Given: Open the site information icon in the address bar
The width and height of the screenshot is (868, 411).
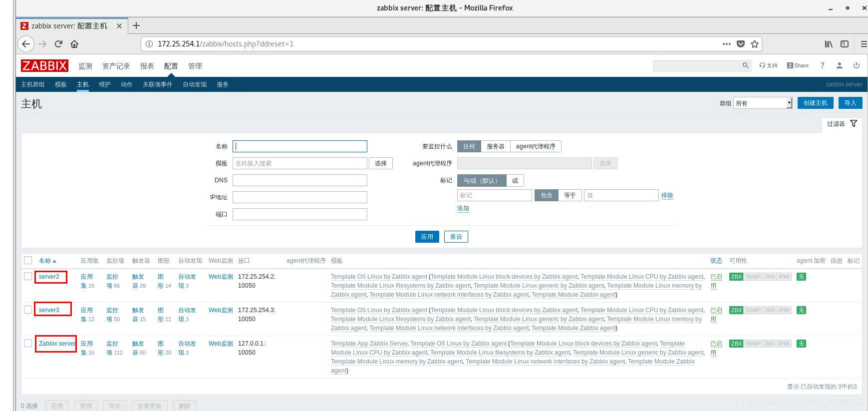Looking at the screenshot, I should tap(149, 44).
